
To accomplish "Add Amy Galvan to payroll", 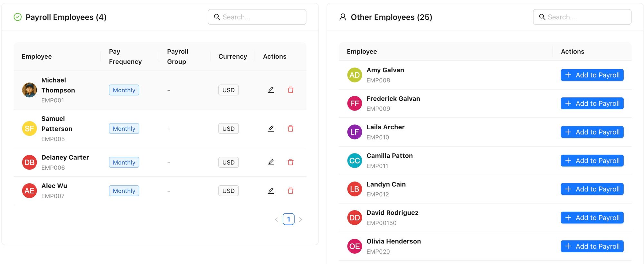I will (592, 75).
